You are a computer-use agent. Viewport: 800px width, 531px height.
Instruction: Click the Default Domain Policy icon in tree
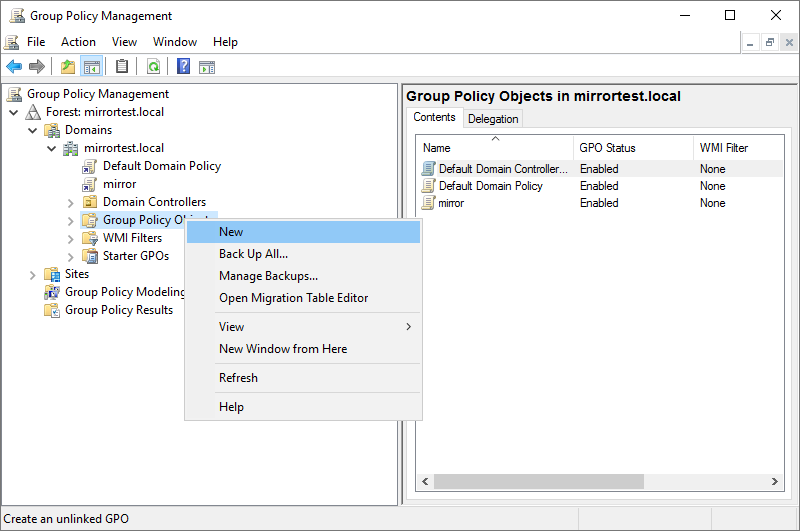[x=89, y=166]
